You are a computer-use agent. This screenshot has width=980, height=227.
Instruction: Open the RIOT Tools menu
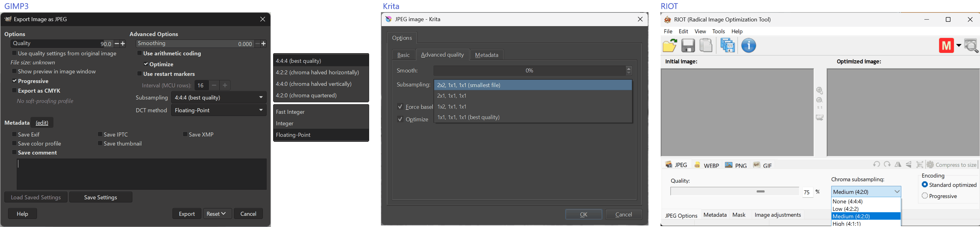(718, 32)
